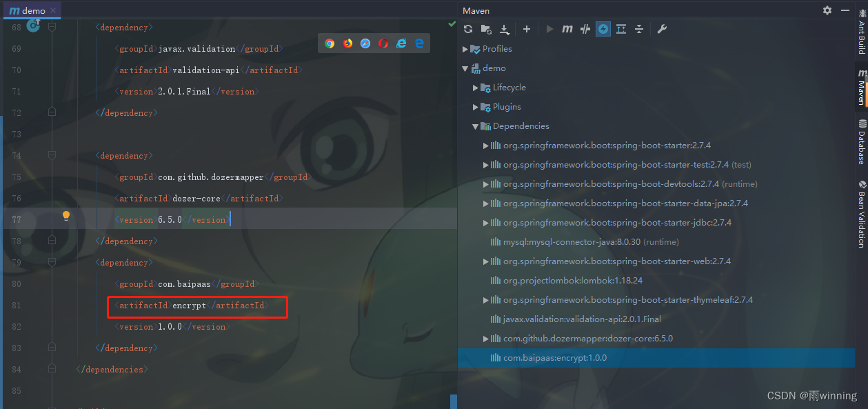Open page in Opera browser icon
Screen dimensions: 868x409
[383, 43]
